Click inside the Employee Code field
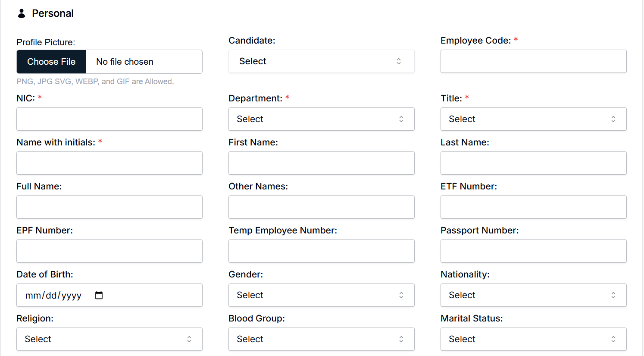This screenshot has height=356, width=644. click(533, 61)
